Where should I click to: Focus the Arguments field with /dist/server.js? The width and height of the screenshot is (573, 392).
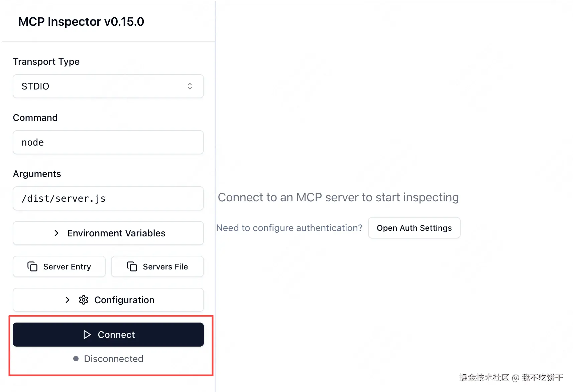coord(108,198)
